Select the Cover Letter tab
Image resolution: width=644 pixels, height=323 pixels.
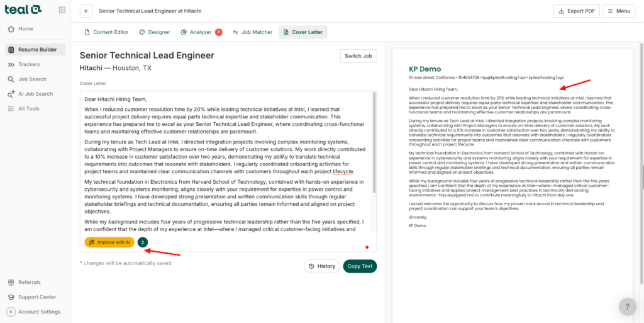point(303,32)
